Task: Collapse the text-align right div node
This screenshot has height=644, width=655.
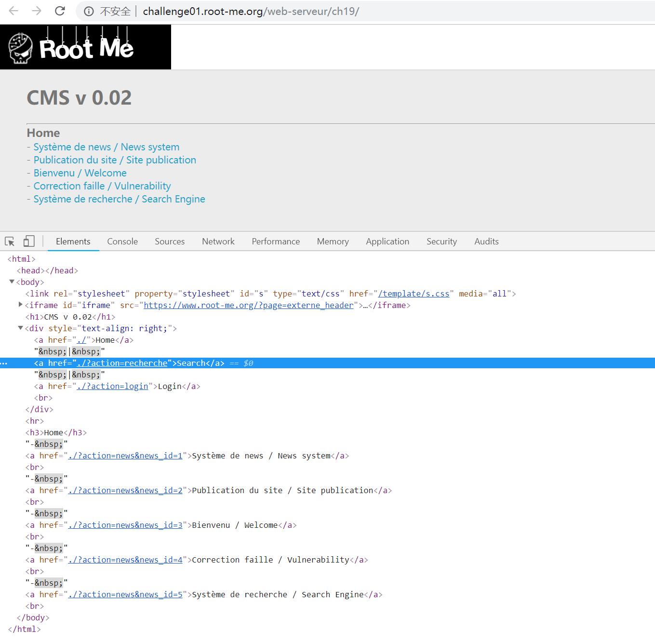Action: (x=20, y=328)
